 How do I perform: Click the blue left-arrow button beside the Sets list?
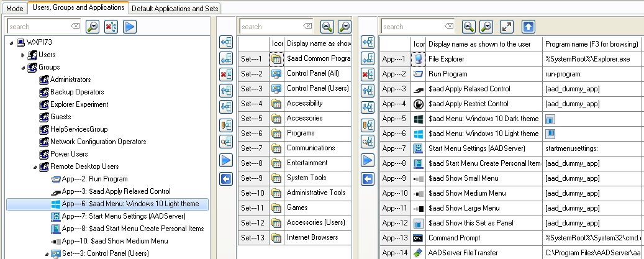coord(227,179)
